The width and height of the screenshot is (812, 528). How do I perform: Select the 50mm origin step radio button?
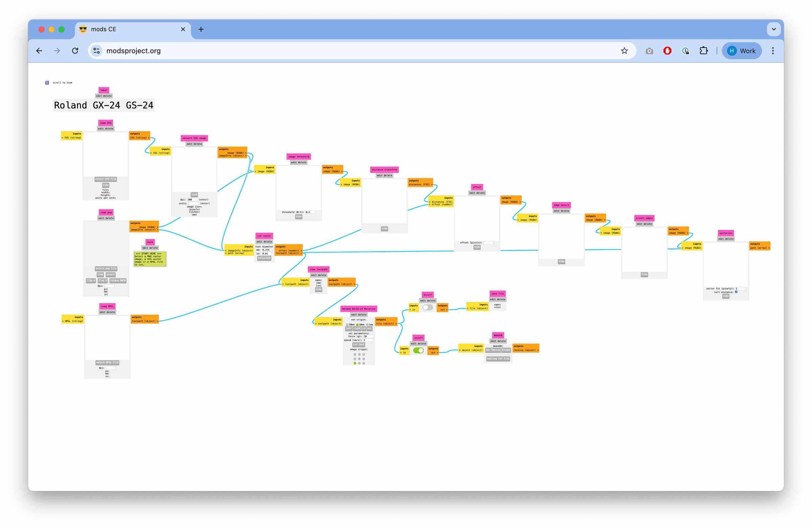[347, 325]
